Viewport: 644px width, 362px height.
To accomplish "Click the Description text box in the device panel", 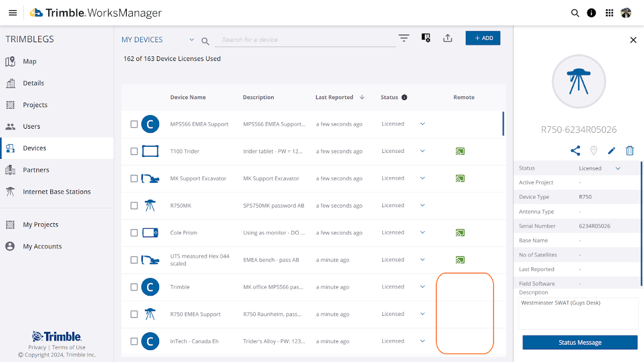I will (579, 313).
